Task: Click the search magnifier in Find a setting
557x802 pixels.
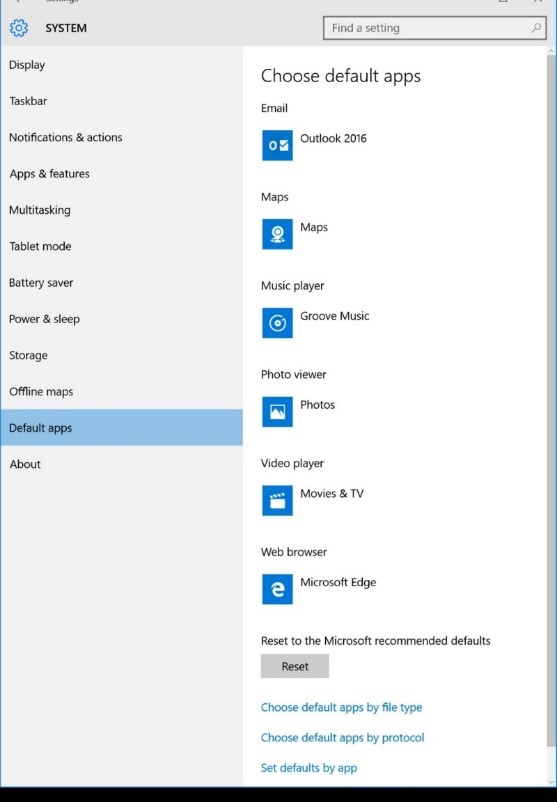Action: (x=536, y=28)
